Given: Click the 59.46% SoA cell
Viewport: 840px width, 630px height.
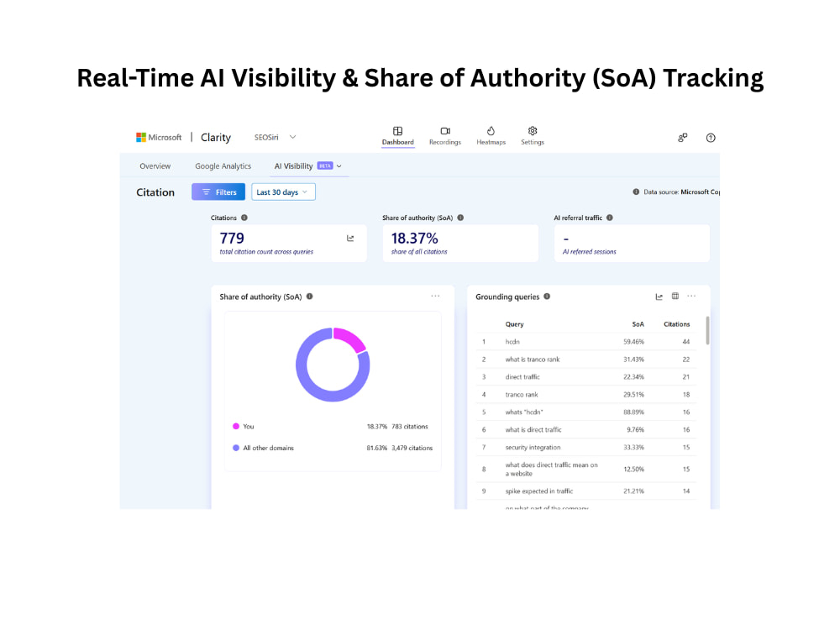Looking at the screenshot, I should 633,342.
